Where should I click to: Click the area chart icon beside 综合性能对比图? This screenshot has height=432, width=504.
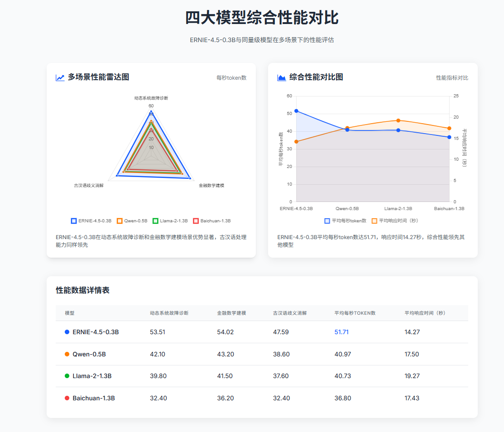[282, 77]
